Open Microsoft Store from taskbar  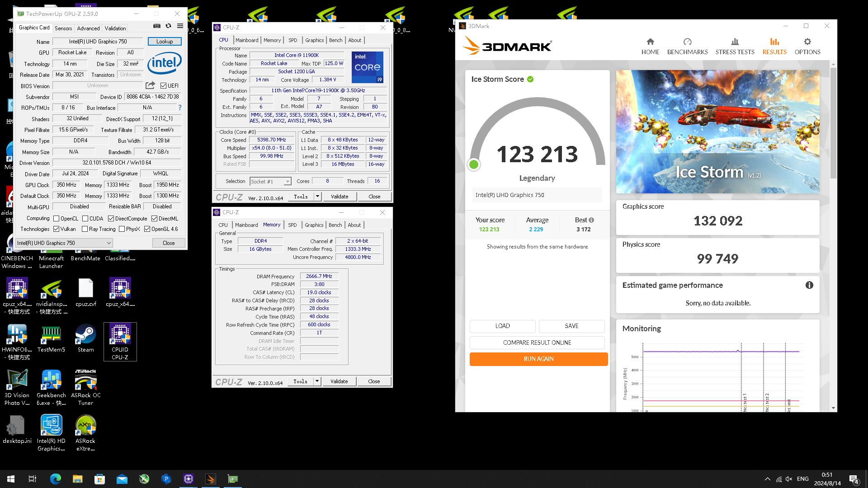coord(99,479)
